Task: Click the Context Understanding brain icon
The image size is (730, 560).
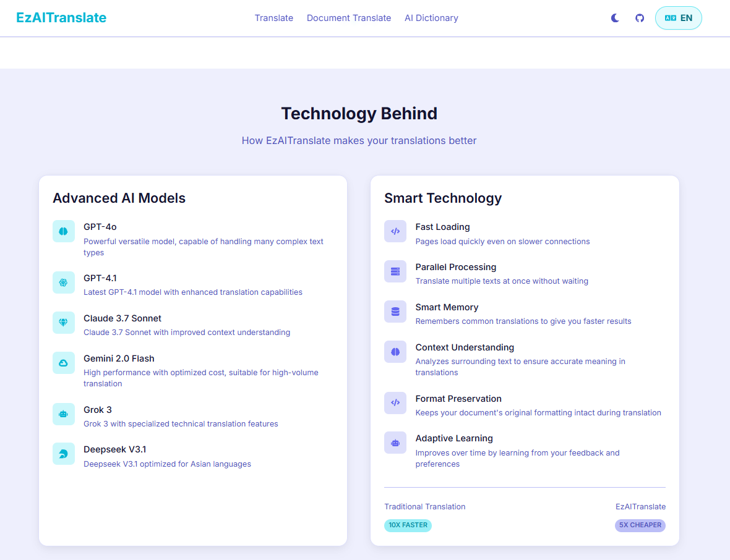Action: tap(395, 352)
